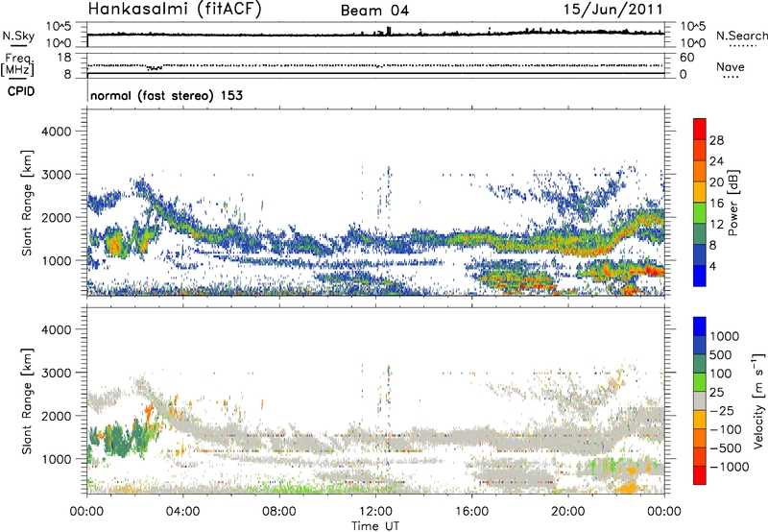
Task: Click the 'Velocity [m s-1]' colorbar title
Action: pyautogui.click(x=758, y=400)
